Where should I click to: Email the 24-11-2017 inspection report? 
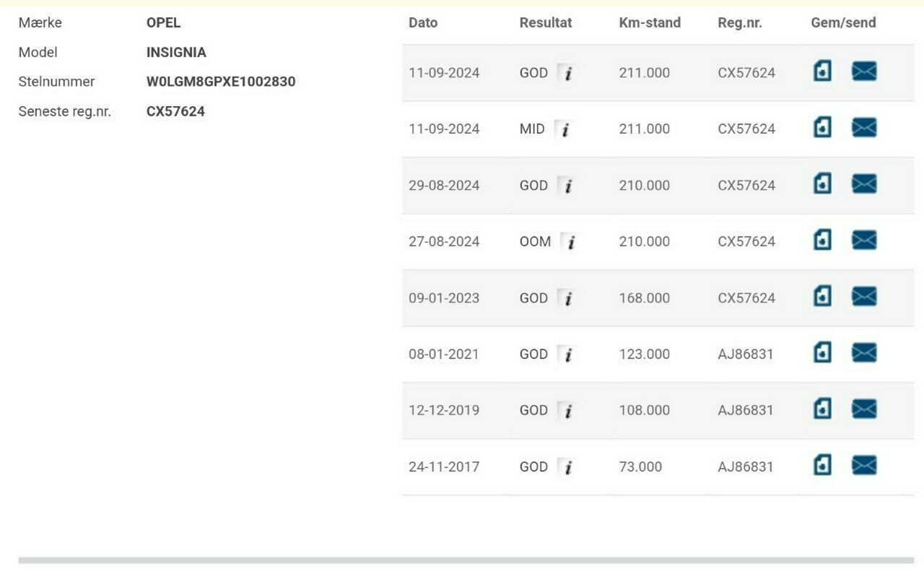[x=864, y=465]
